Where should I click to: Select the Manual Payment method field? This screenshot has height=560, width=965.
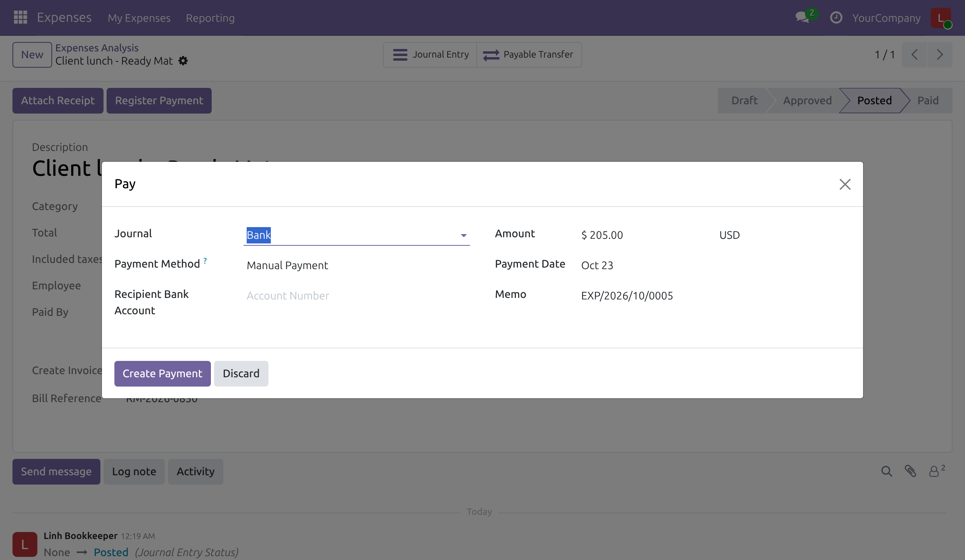pyautogui.click(x=356, y=265)
